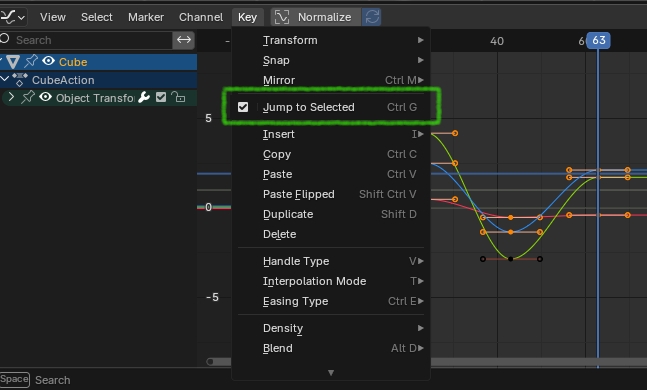Click the CubeAction action icon

[x=20, y=79]
